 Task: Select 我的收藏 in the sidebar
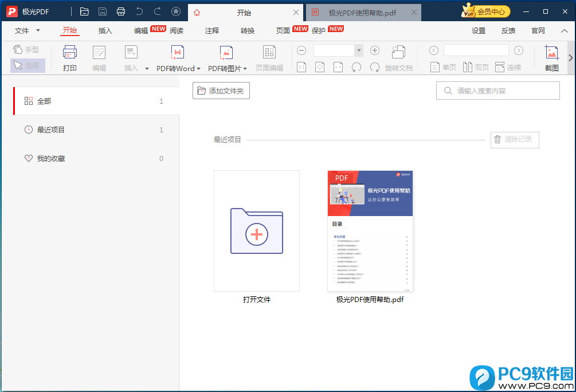96,158
